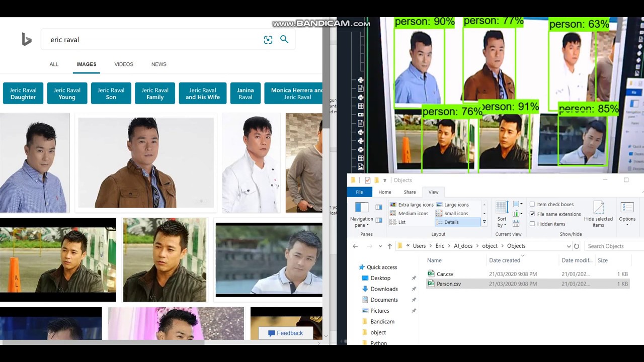Viewport: 644px width, 362px height.
Task: Click the Bing logo
Action: pos(27,39)
